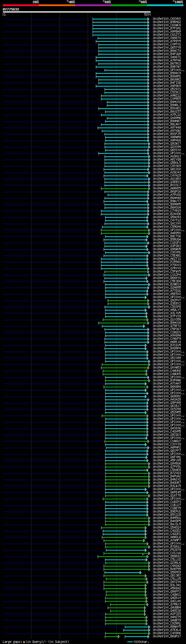
Task: Click the 520 query length marker
Action: pos(146,14)
